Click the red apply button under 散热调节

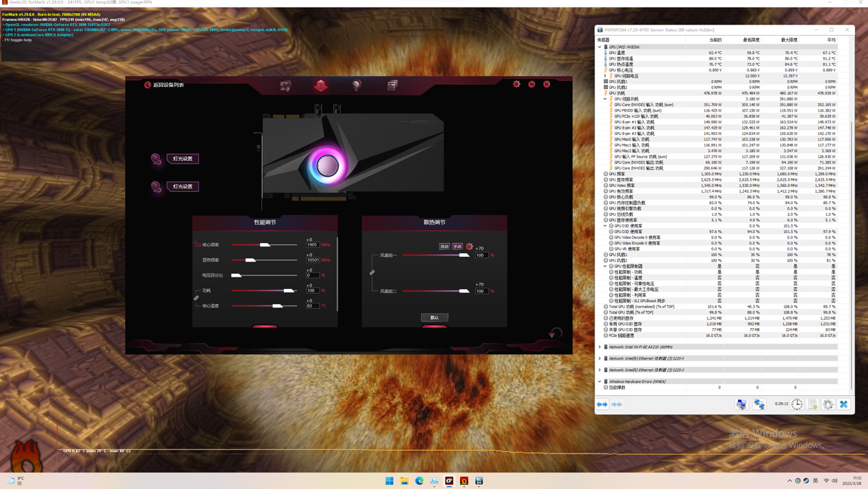pos(435,326)
